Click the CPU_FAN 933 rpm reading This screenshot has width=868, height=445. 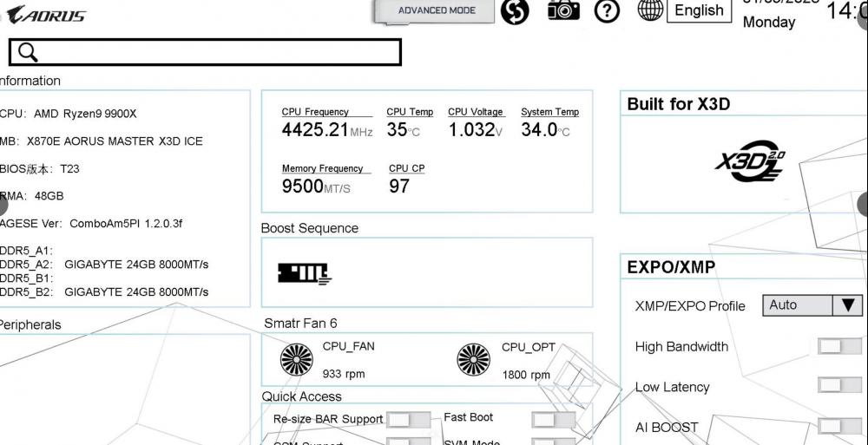(x=344, y=374)
